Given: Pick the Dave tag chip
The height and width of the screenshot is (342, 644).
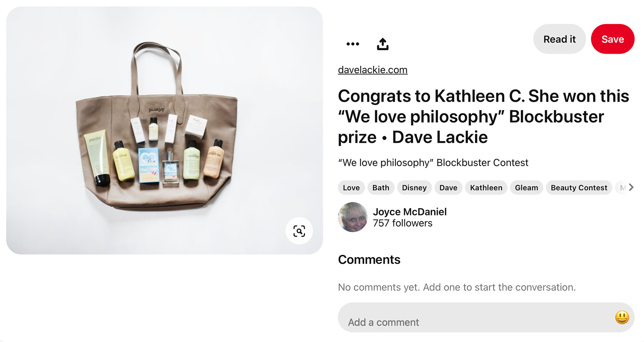Looking at the screenshot, I should (448, 188).
